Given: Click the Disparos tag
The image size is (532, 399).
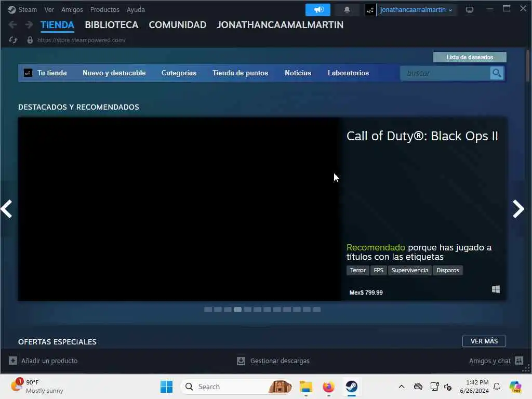Looking at the screenshot, I should pyautogui.click(x=447, y=270).
